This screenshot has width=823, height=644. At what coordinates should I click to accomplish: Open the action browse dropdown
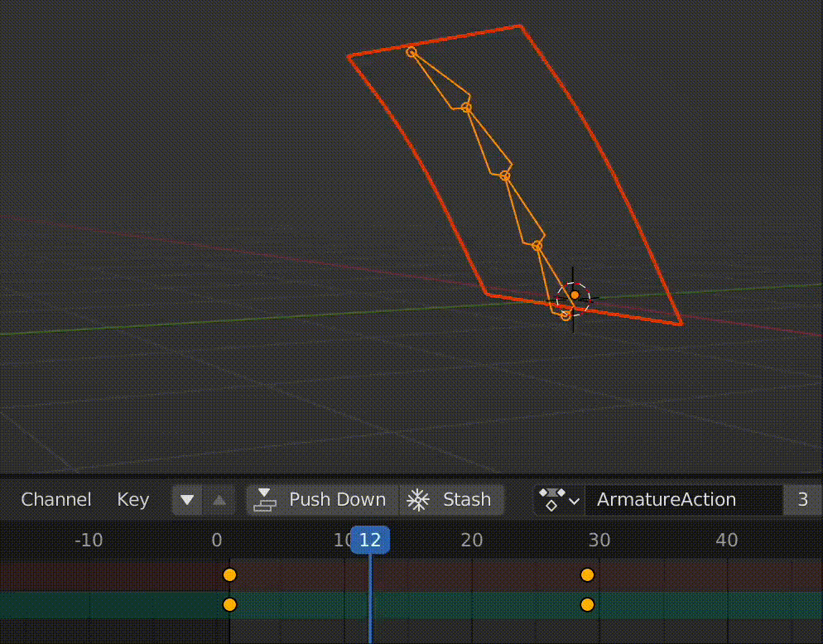[x=559, y=500]
